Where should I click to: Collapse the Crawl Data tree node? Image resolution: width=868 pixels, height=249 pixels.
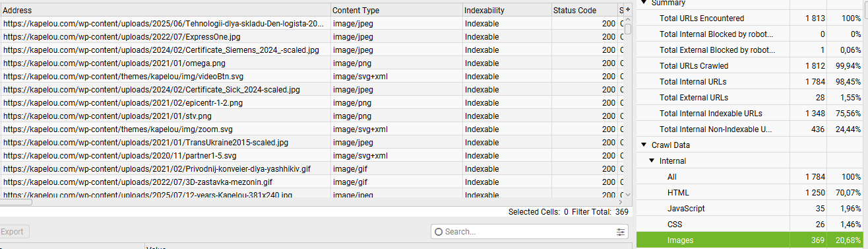[644, 145]
